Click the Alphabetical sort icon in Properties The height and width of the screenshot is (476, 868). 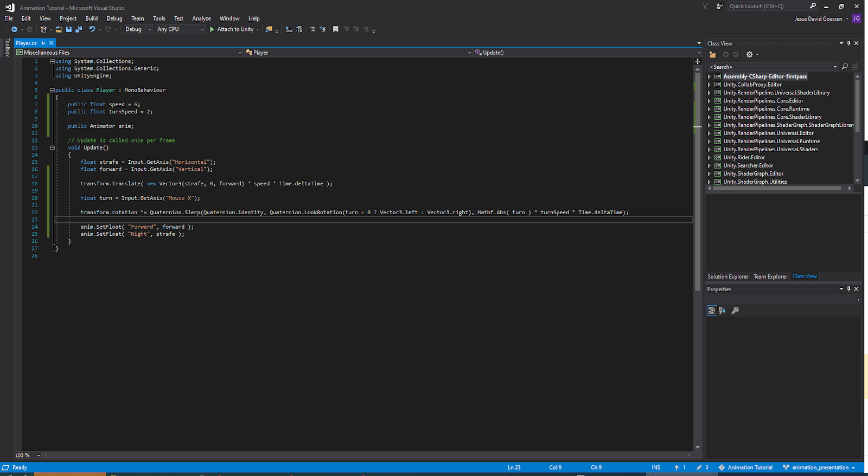point(722,311)
